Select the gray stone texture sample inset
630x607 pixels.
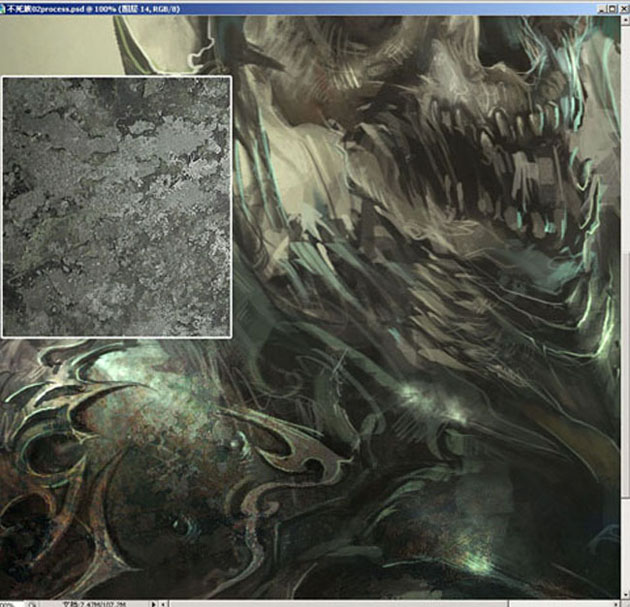(117, 207)
